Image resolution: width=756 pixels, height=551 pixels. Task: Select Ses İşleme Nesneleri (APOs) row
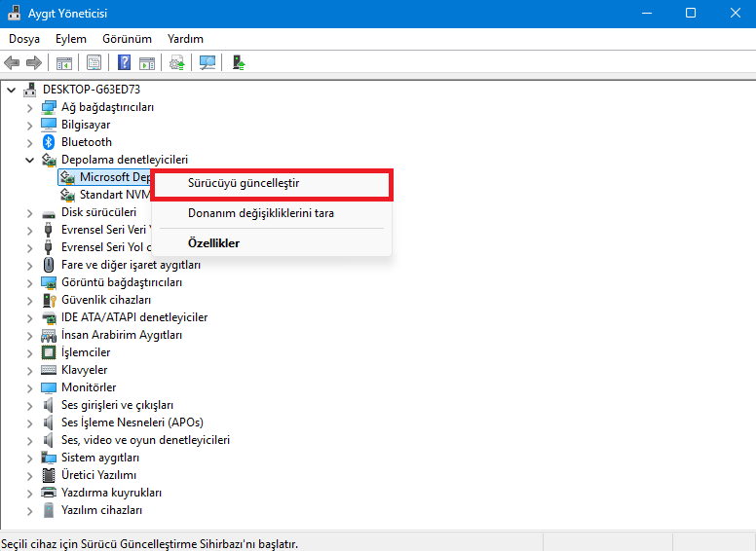132,422
